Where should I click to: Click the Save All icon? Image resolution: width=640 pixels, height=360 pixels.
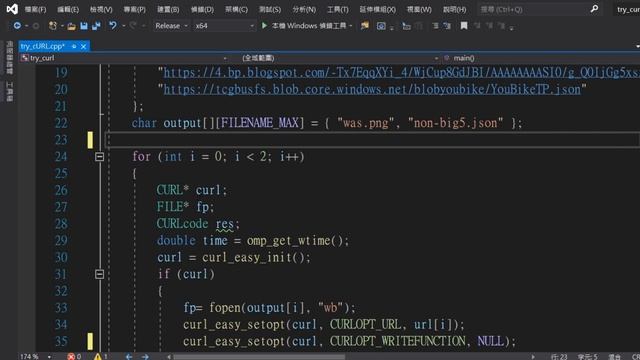pos(96,26)
